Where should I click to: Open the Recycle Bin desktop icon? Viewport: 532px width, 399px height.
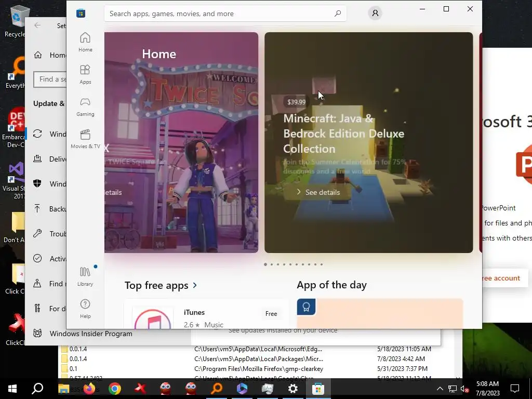[15, 20]
